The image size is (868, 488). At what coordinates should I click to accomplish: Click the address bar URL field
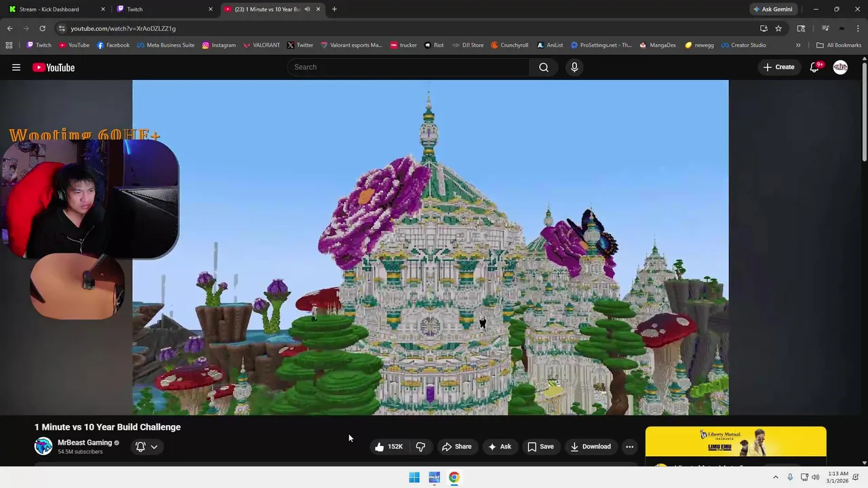click(x=407, y=28)
